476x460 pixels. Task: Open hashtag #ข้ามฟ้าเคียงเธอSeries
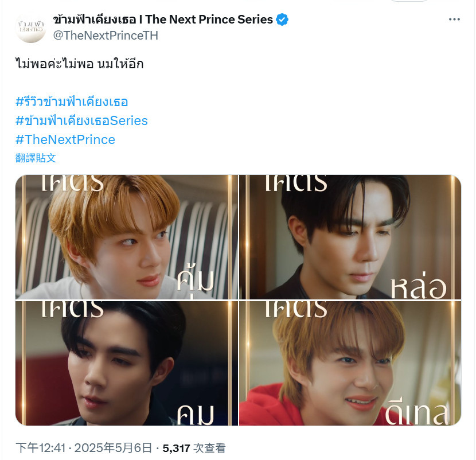81,120
